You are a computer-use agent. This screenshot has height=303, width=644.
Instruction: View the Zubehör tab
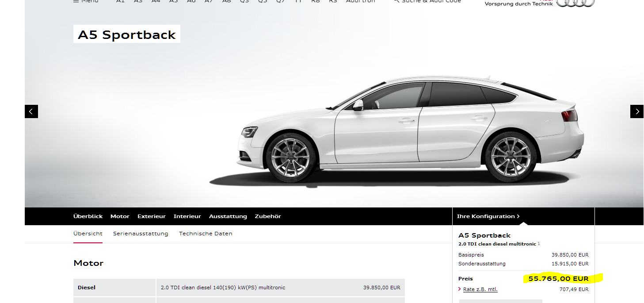(x=268, y=216)
